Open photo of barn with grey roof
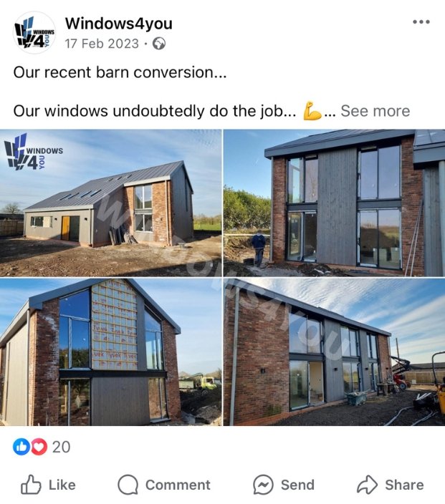The image size is (445, 504). pyautogui.click(x=110, y=203)
